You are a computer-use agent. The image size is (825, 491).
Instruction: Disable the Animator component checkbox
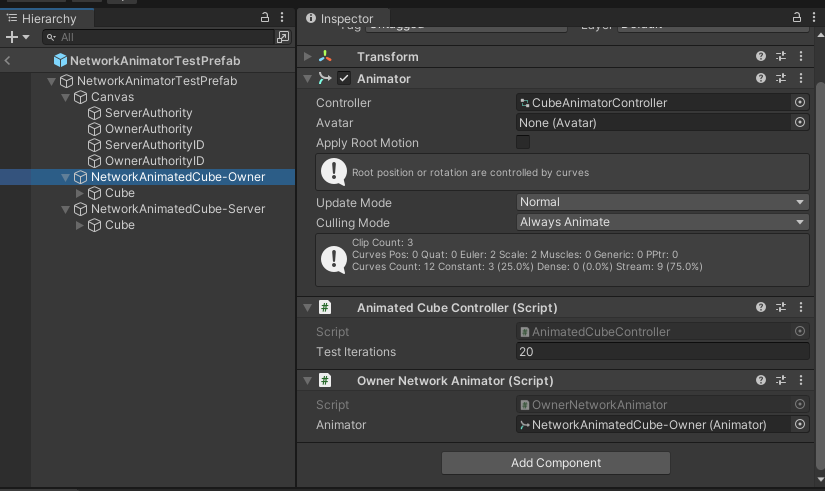[344, 79]
